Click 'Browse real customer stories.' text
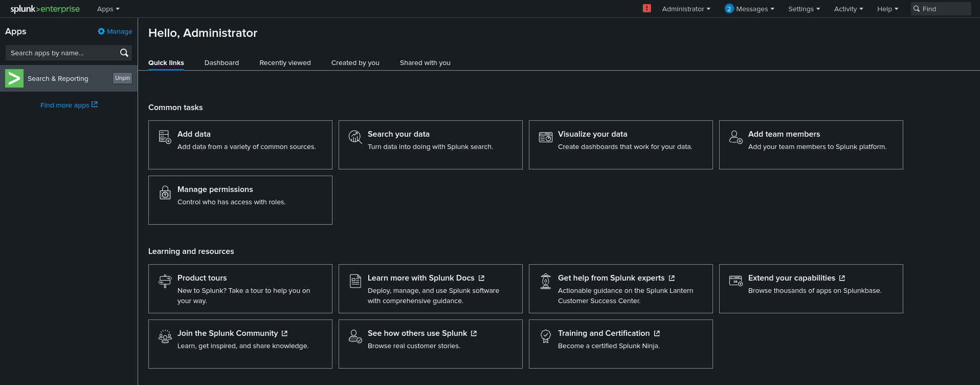980x385 pixels. tap(414, 346)
